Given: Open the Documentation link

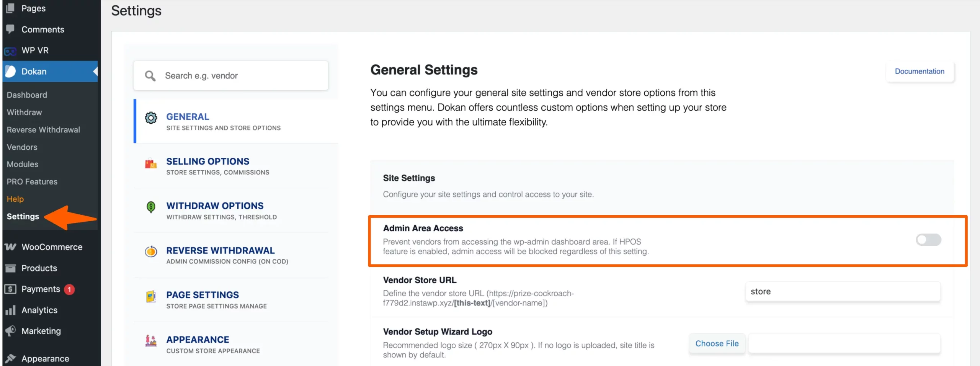Looking at the screenshot, I should (x=920, y=71).
